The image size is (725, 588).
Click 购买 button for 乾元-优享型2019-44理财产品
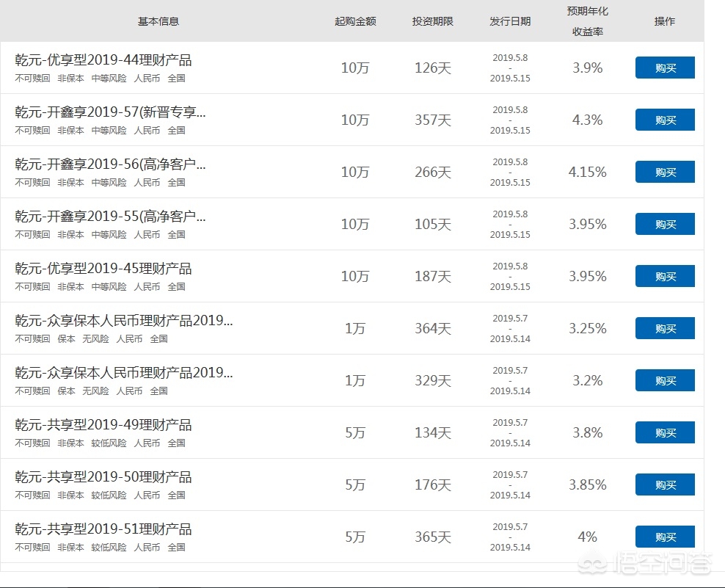click(x=664, y=68)
